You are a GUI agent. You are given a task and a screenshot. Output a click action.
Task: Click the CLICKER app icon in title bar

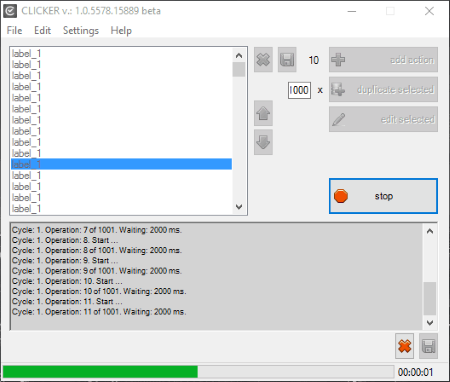click(x=10, y=11)
